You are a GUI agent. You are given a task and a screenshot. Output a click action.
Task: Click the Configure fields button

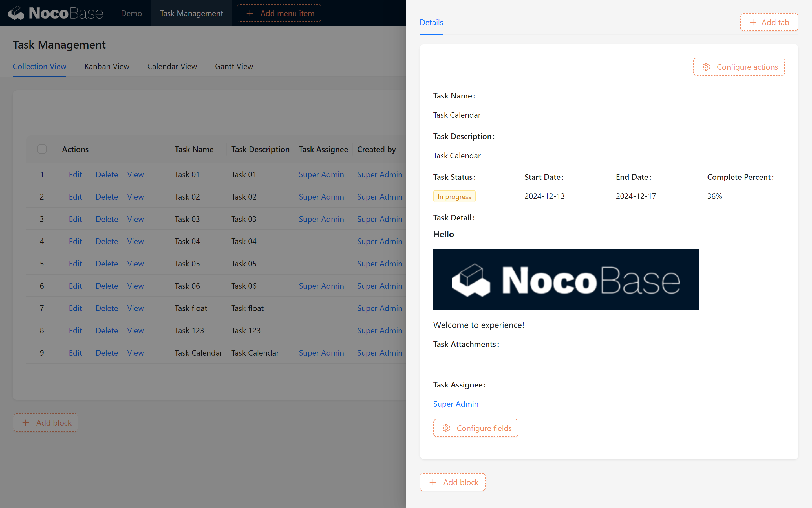point(475,428)
